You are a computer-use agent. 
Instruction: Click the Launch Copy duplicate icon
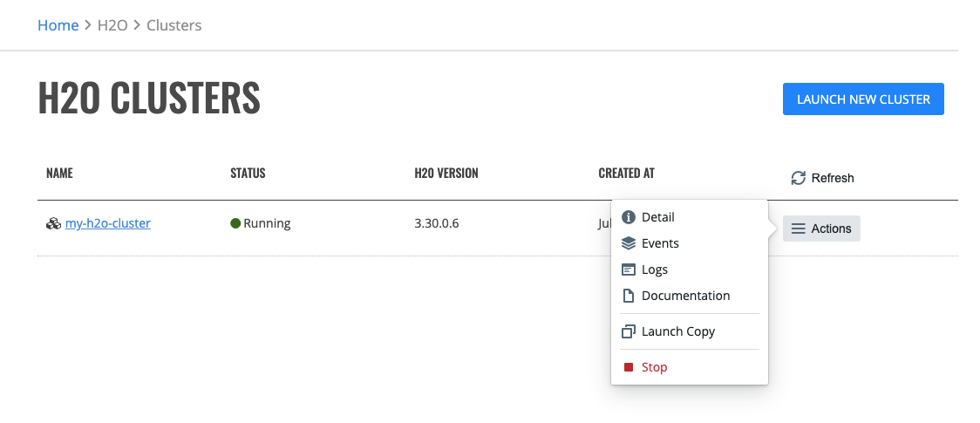point(628,331)
